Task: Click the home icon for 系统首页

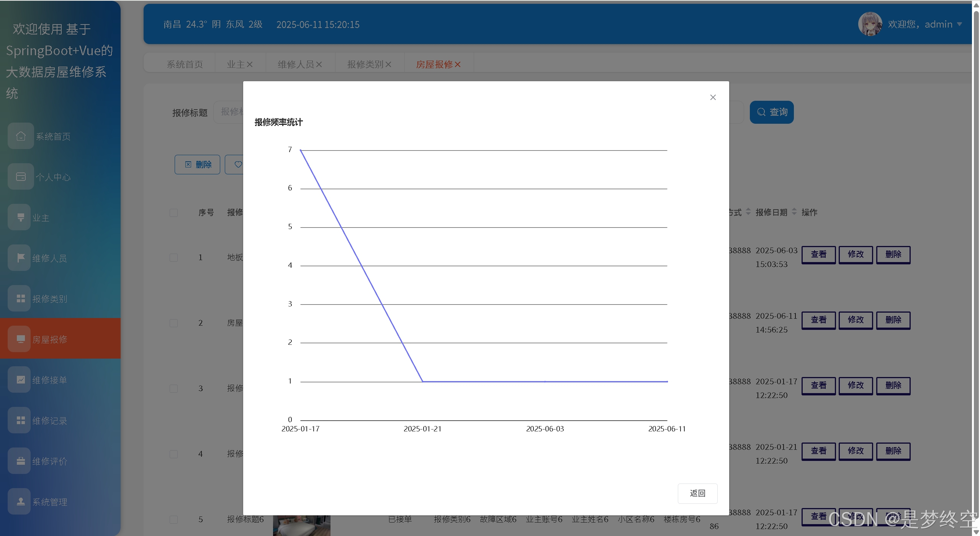Action: coord(21,136)
